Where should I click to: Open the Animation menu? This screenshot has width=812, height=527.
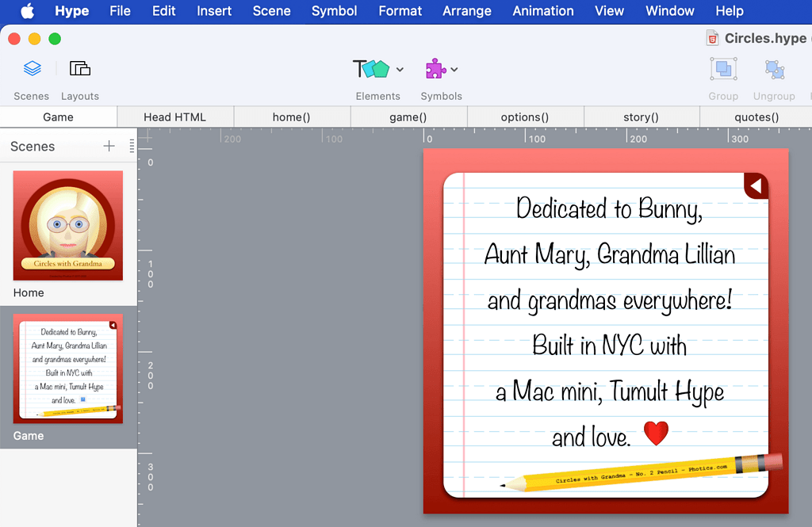543,11
